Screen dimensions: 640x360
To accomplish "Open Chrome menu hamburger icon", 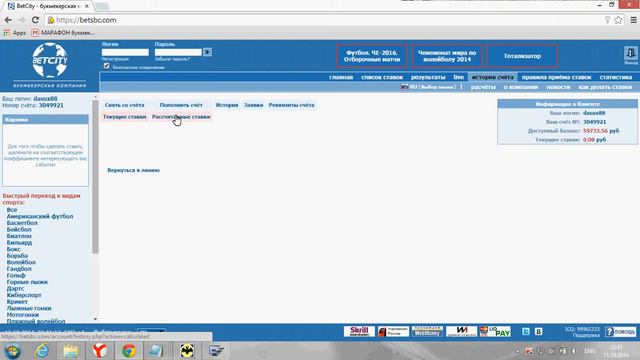I will [633, 20].
